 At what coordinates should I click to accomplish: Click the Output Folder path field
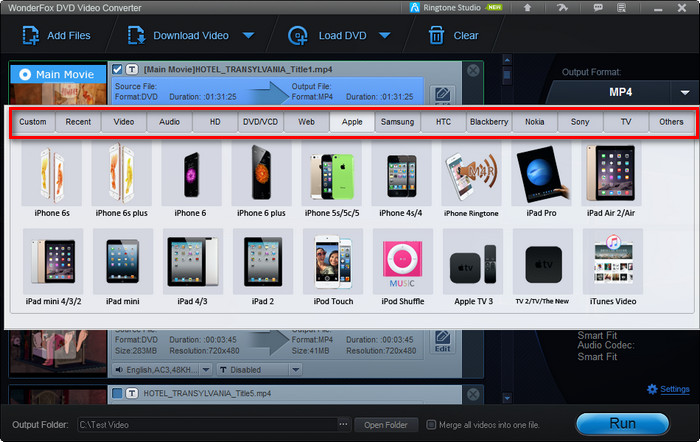[x=208, y=425]
